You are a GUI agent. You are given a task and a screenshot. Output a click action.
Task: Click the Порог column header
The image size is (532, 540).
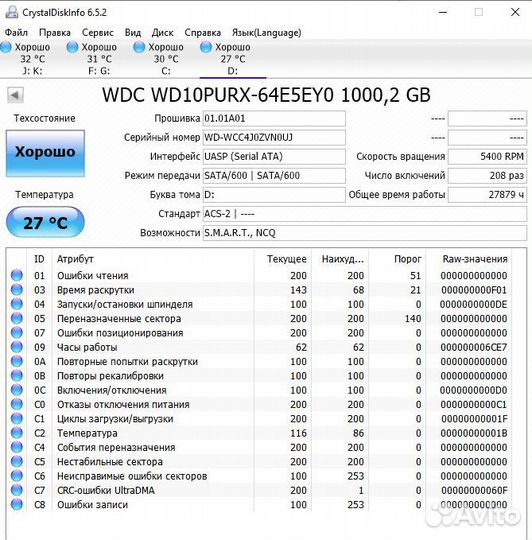(397, 259)
